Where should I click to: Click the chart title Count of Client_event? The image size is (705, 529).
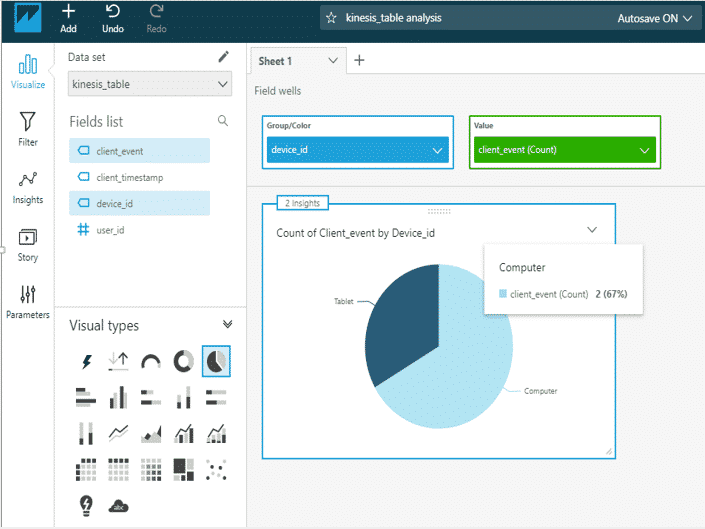coord(355,233)
